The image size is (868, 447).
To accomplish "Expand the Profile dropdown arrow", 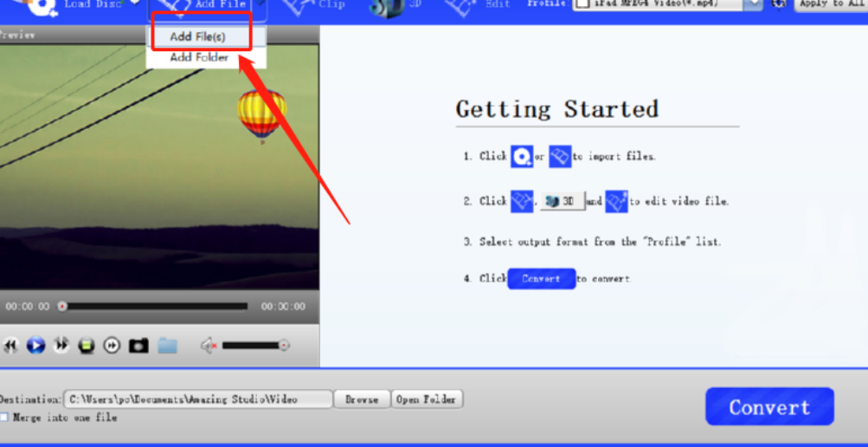I will pos(753,4).
